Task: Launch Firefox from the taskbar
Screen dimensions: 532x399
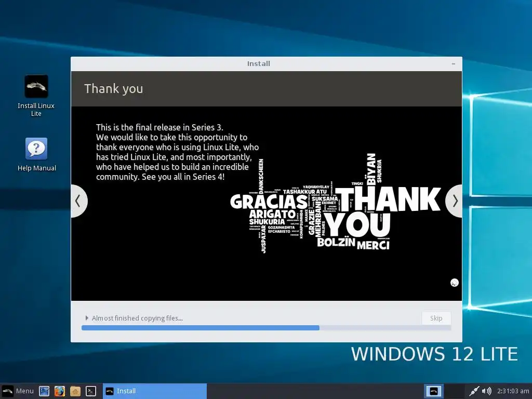Action: (x=60, y=391)
